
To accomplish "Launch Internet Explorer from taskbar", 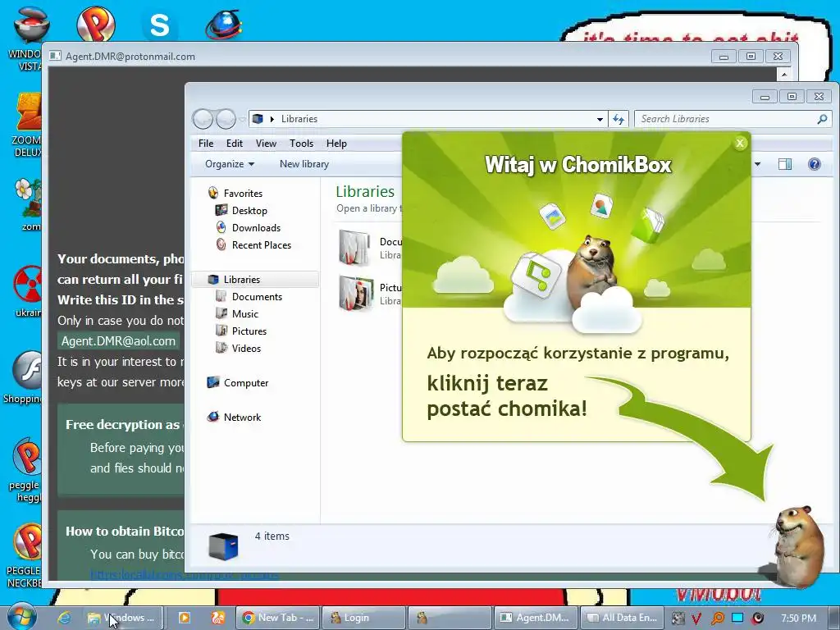I will pos(64,618).
